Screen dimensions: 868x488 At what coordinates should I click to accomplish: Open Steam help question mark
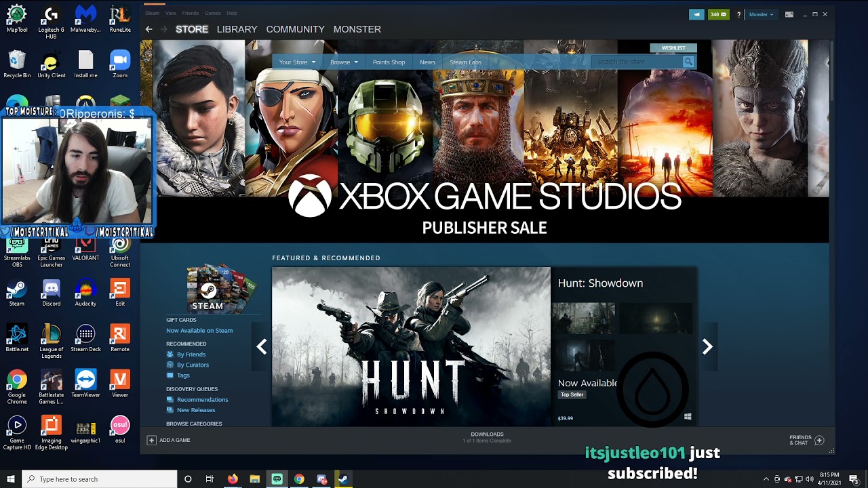tap(738, 14)
